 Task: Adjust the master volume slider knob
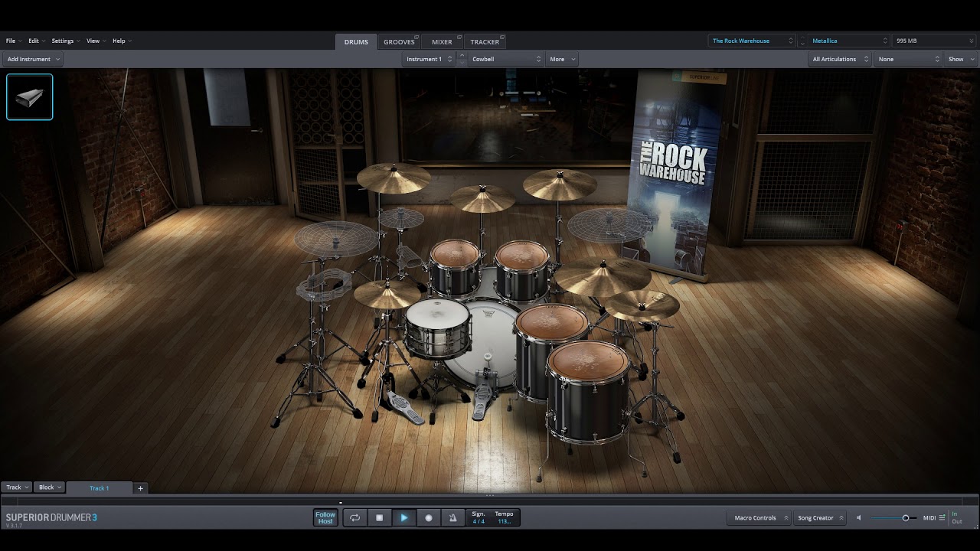(x=906, y=518)
